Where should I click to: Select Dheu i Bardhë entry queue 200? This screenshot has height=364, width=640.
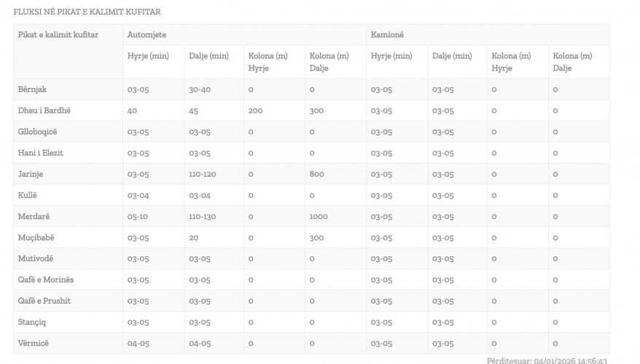pos(256,111)
